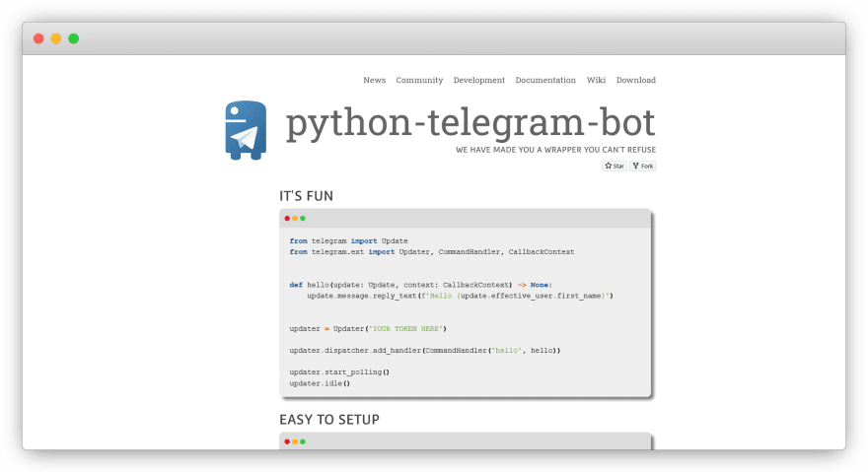Click the EASY TO SETUP heading

(329, 420)
